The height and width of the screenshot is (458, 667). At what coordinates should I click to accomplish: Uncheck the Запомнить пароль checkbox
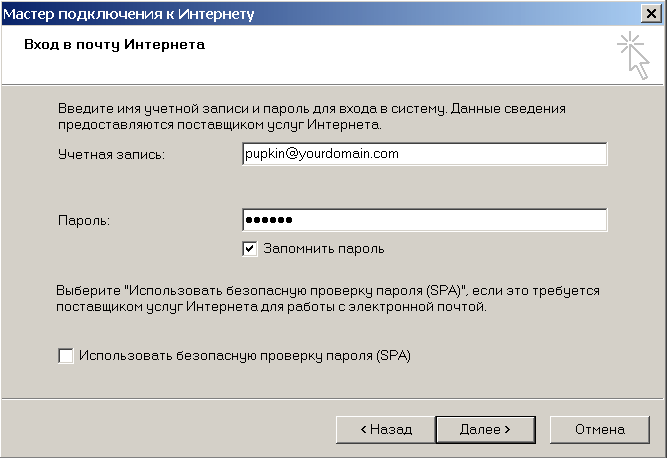click(250, 248)
